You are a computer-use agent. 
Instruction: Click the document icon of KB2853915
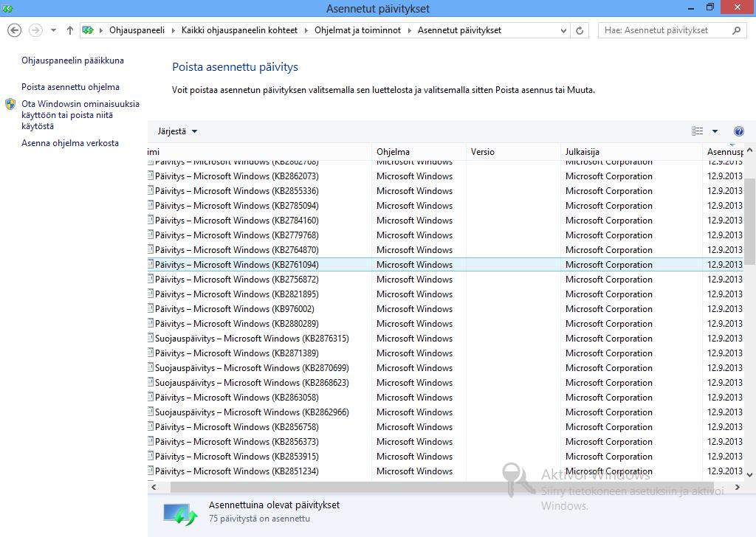[151, 456]
